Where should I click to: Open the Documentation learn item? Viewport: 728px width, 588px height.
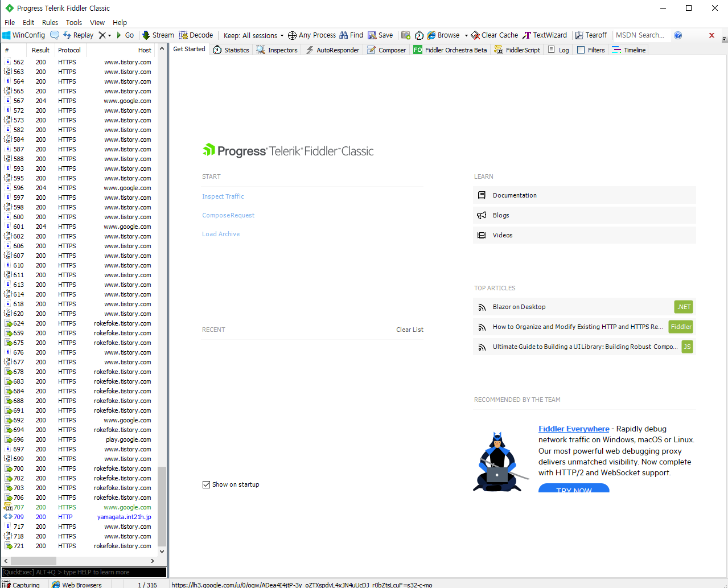[x=585, y=195]
